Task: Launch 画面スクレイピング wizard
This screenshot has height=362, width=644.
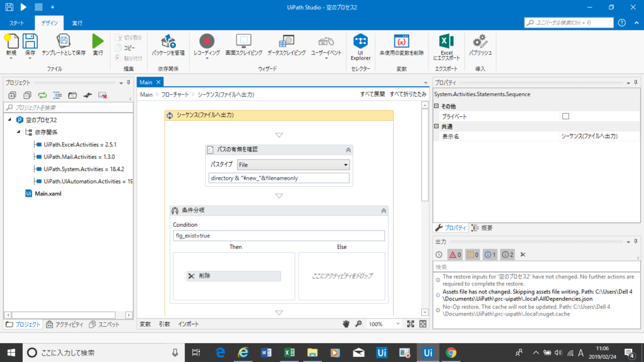Action: pos(243,45)
